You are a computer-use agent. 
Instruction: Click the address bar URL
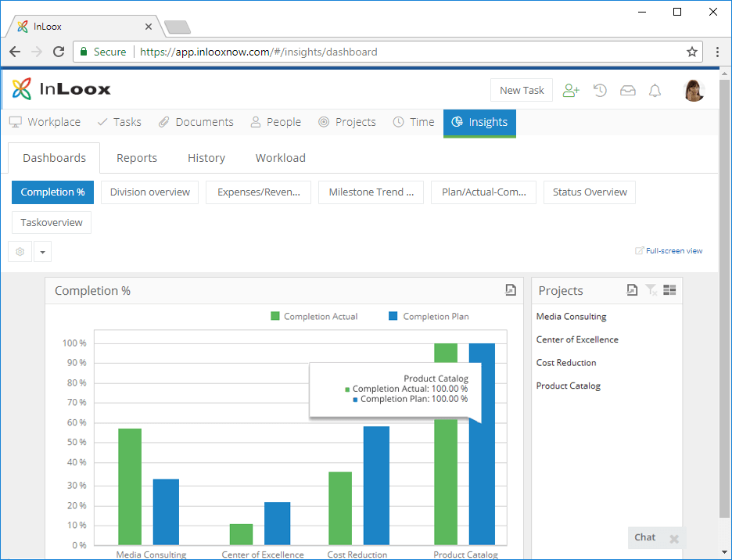click(x=259, y=52)
